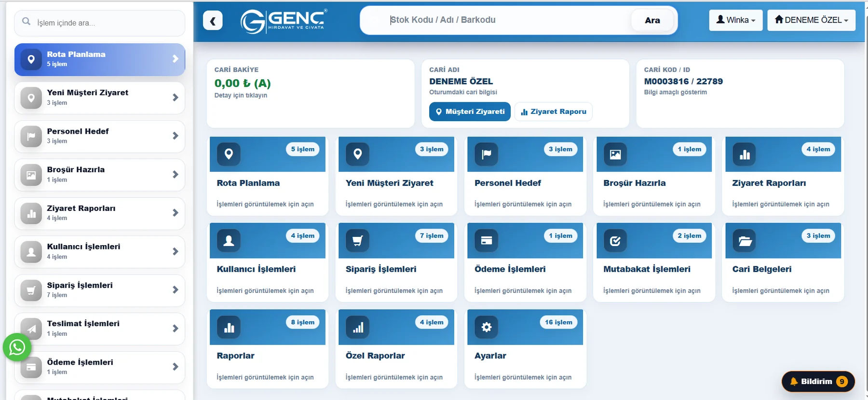Screen dimensions: 868x400
Task: Select Teslimat İşlemleri sidebar label
Action: pyautogui.click(x=83, y=324)
